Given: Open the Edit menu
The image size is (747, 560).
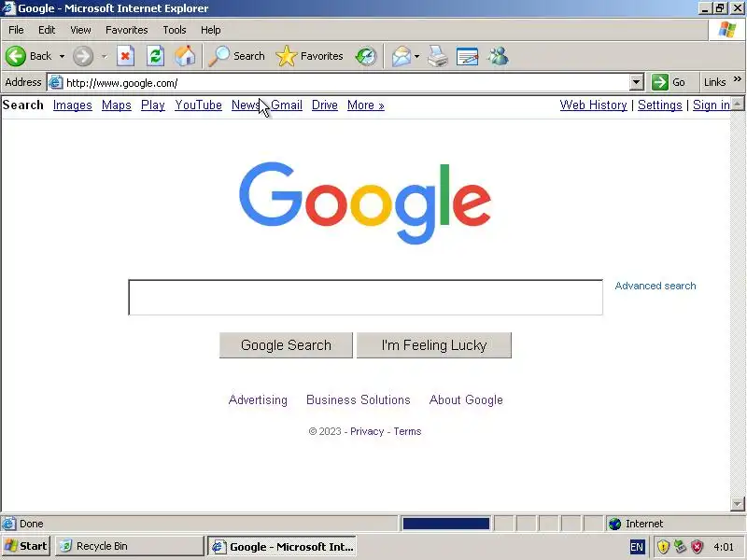Looking at the screenshot, I should (x=47, y=30).
